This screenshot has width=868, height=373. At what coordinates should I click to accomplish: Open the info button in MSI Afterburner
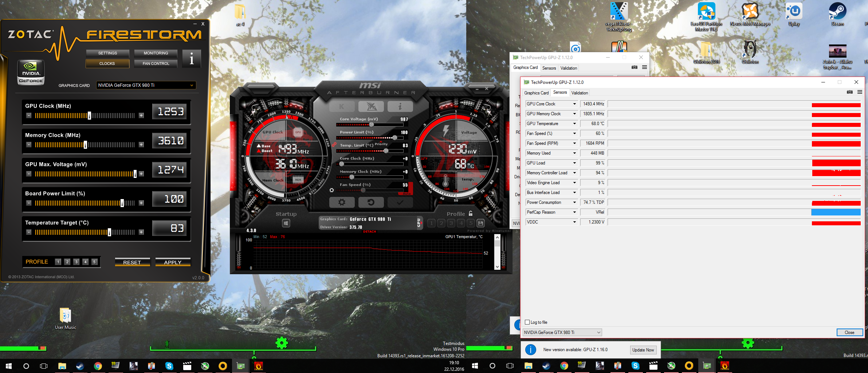pos(400,106)
